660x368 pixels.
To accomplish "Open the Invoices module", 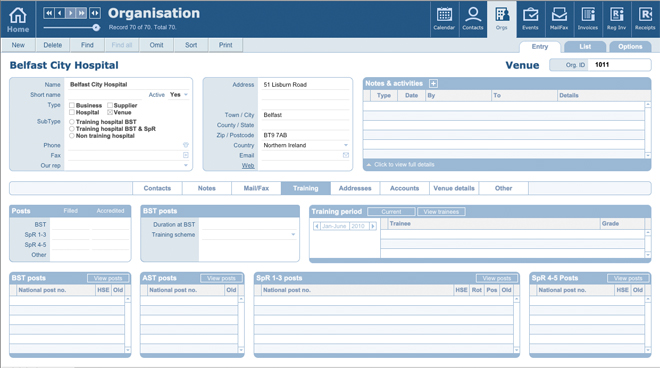I will (x=588, y=19).
